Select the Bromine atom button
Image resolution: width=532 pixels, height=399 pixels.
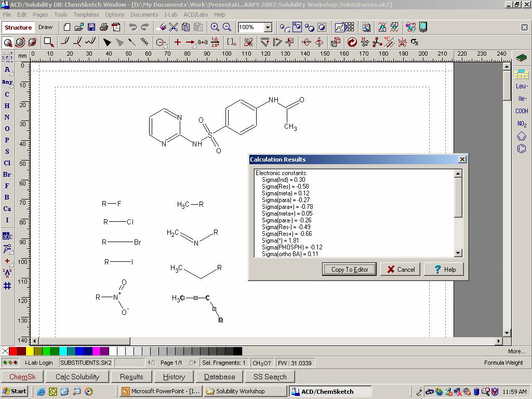tap(7, 175)
